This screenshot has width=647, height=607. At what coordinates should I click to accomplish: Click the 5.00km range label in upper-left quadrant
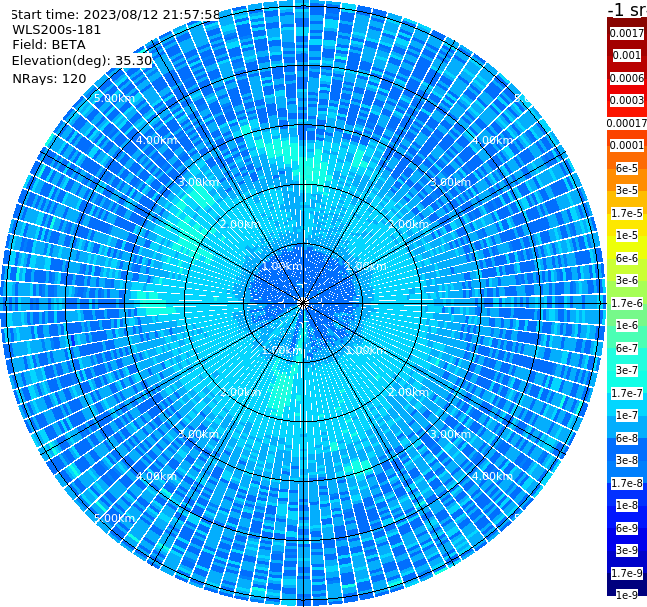114,98
